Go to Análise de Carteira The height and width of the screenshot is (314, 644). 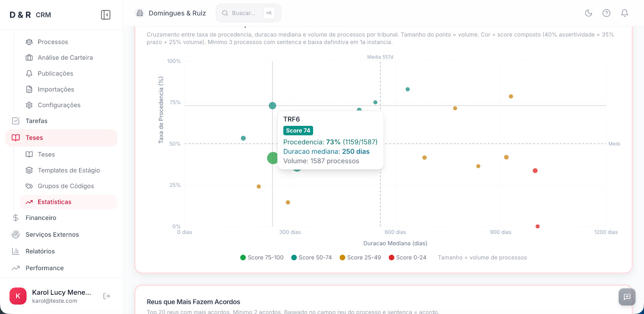65,57
